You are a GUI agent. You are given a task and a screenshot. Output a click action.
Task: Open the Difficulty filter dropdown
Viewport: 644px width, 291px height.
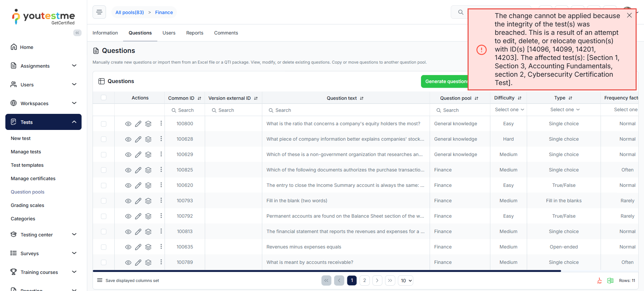509,110
